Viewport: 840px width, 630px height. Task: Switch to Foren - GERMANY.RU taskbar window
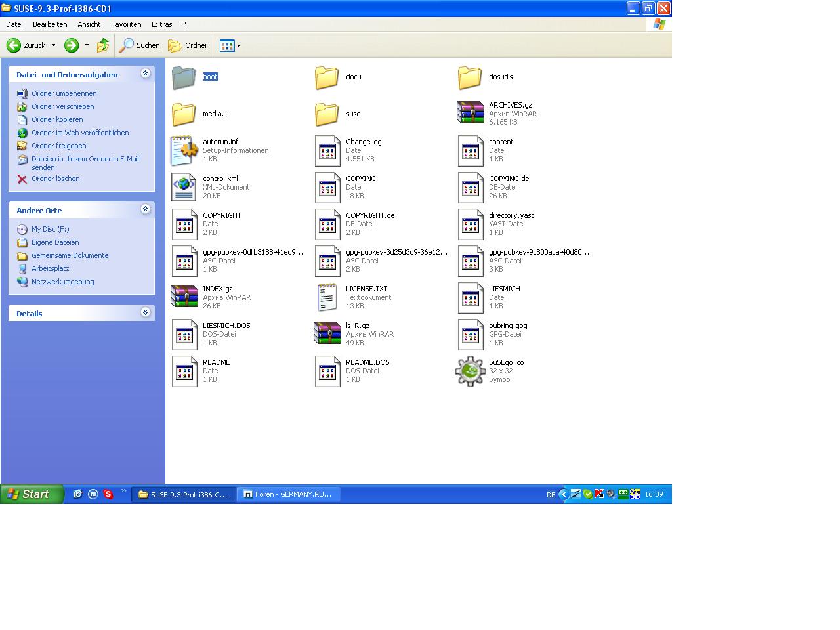pos(289,494)
